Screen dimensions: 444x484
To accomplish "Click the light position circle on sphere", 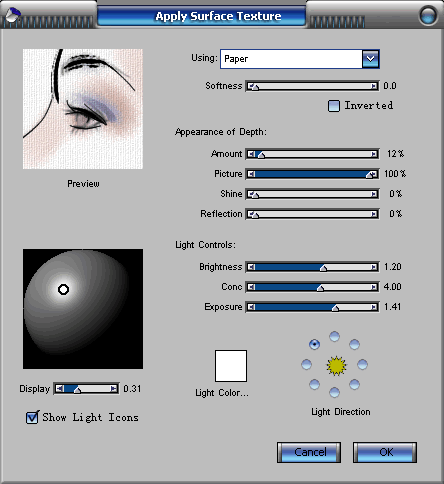I will [63, 289].
